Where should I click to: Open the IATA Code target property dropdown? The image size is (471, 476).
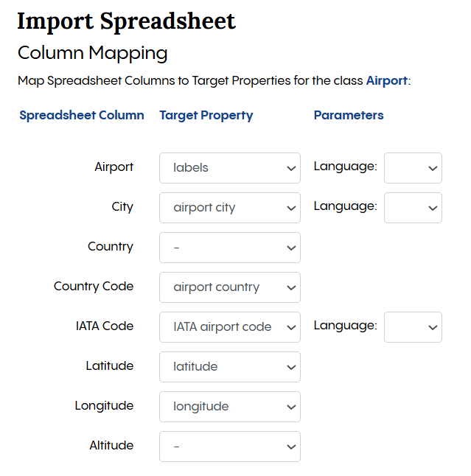click(x=229, y=327)
